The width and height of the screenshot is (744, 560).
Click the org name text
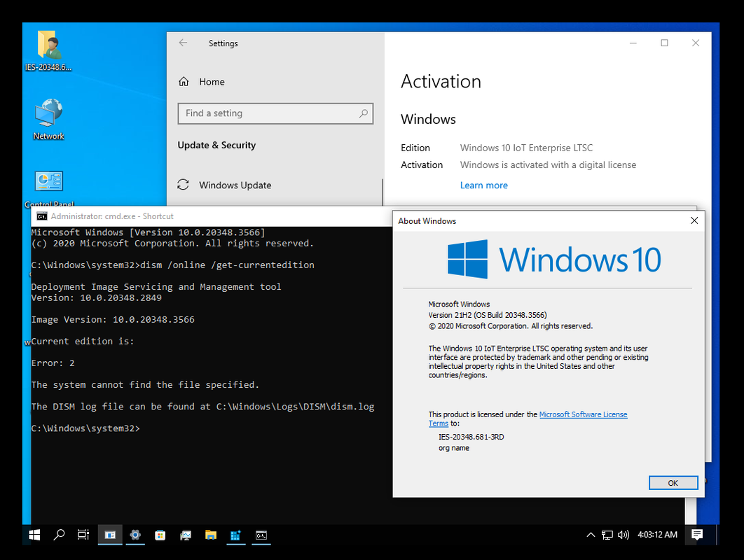453,448
